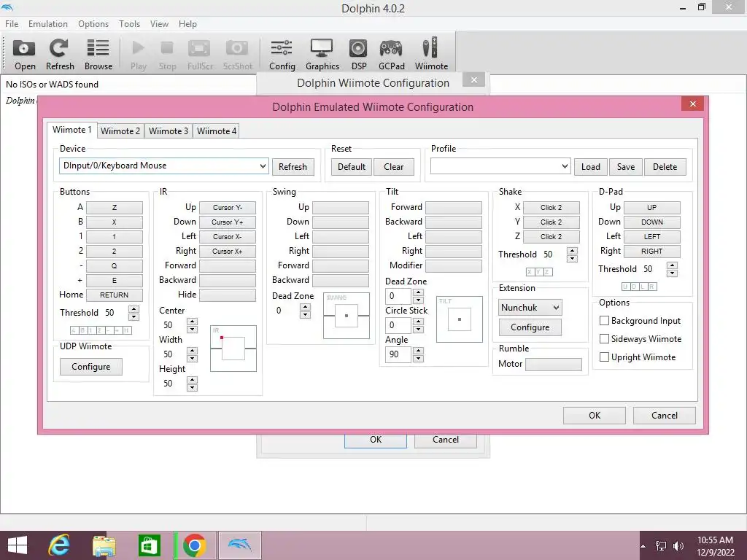The width and height of the screenshot is (747, 560).
Task: Increase IR Center value
Action: [192, 322]
